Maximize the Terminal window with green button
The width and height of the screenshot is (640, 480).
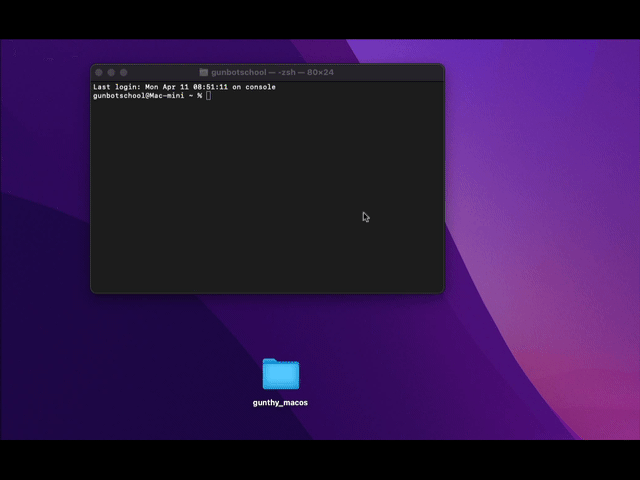124,73
